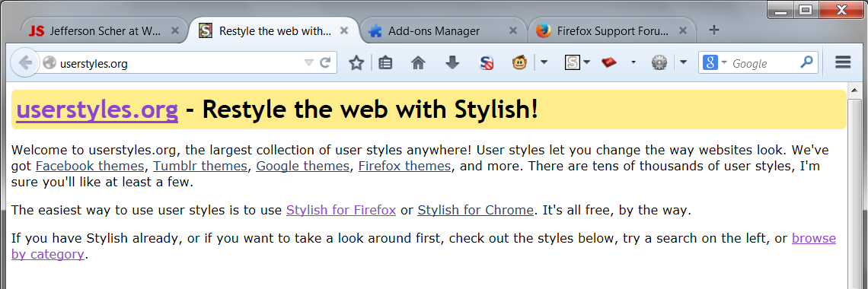Click the NoScript S icon
868x289 pixels.
pyautogui.click(x=486, y=63)
